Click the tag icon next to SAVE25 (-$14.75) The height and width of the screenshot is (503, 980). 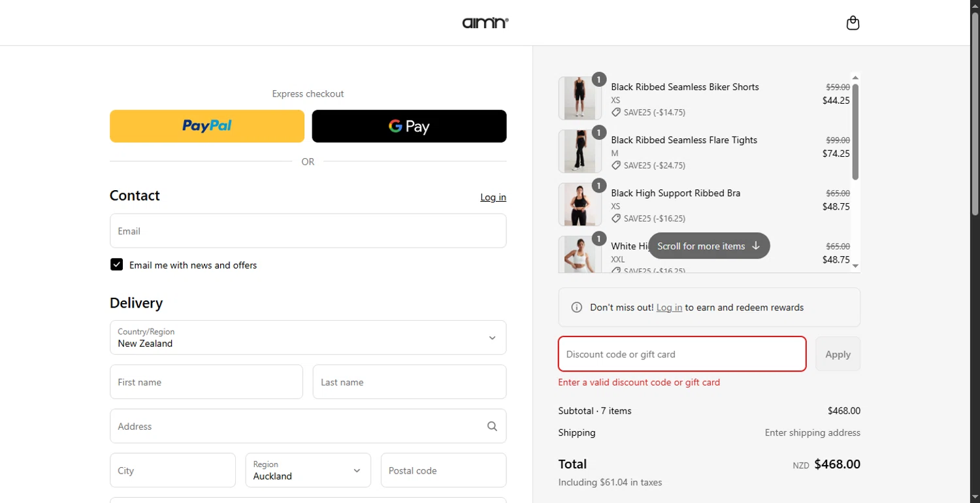(x=616, y=112)
